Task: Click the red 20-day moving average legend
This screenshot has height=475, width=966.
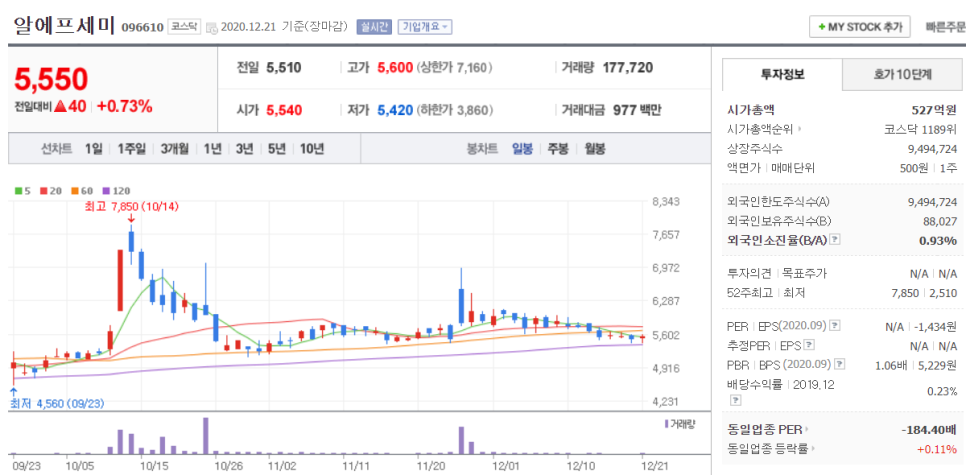Action: (x=49, y=190)
